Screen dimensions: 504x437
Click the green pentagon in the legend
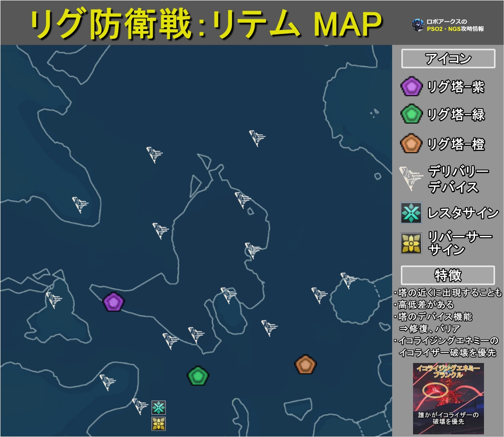(x=411, y=114)
